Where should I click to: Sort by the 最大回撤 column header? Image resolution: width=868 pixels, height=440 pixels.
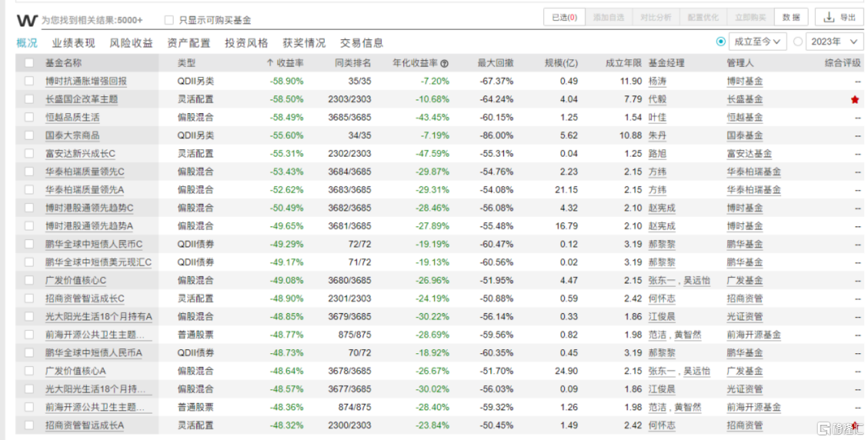pos(495,63)
